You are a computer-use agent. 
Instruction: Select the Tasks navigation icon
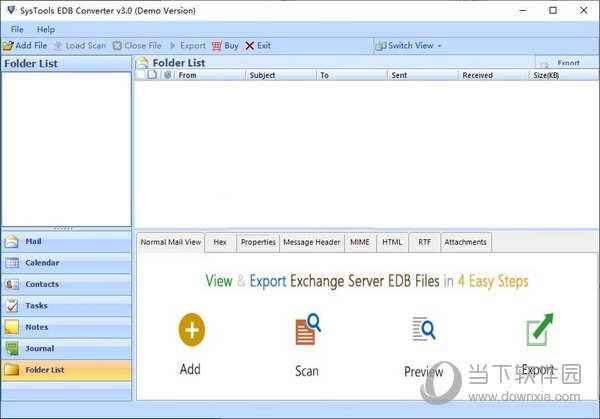(12, 306)
